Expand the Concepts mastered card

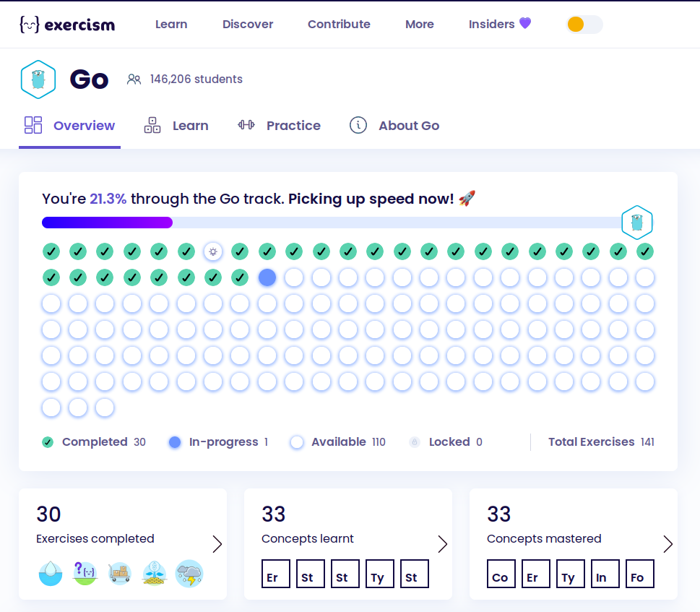(x=668, y=544)
